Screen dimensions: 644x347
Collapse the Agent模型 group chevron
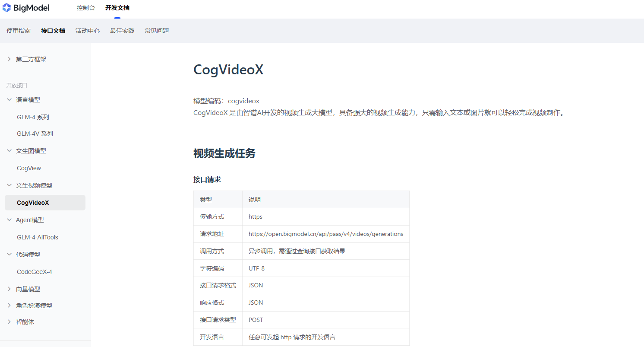[9, 220]
